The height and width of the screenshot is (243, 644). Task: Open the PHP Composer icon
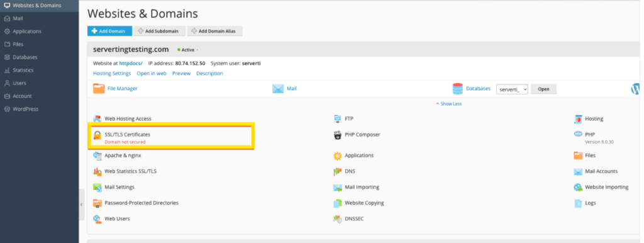(x=337, y=135)
